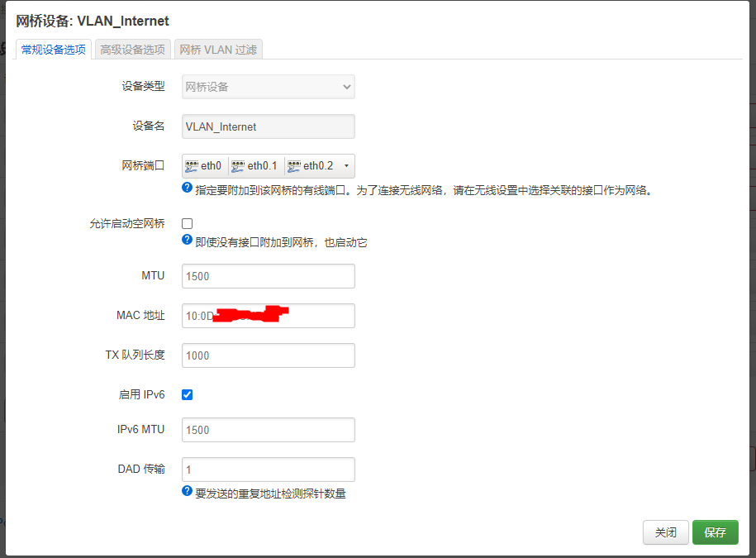Viewport: 756px width, 558px height.
Task: Click help icon under DAD transmits field
Action: pos(187,491)
